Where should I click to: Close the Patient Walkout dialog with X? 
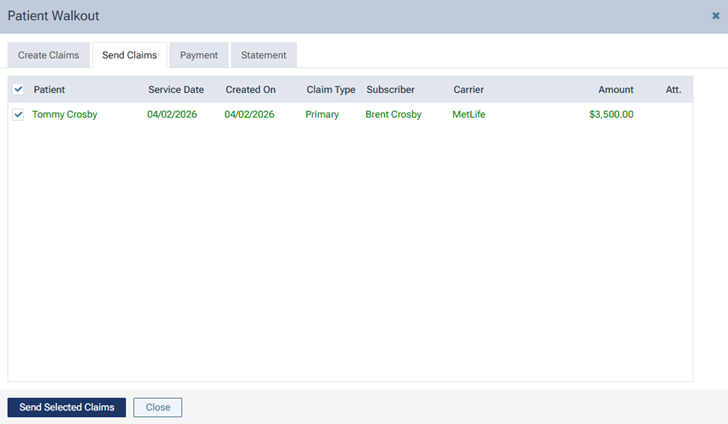pos(714,16)
